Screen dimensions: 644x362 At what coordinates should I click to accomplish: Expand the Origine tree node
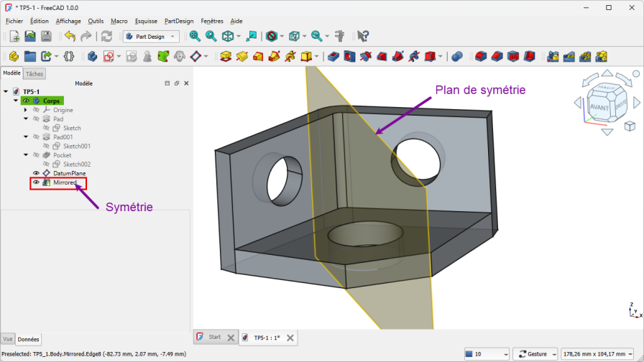[26, 110]
